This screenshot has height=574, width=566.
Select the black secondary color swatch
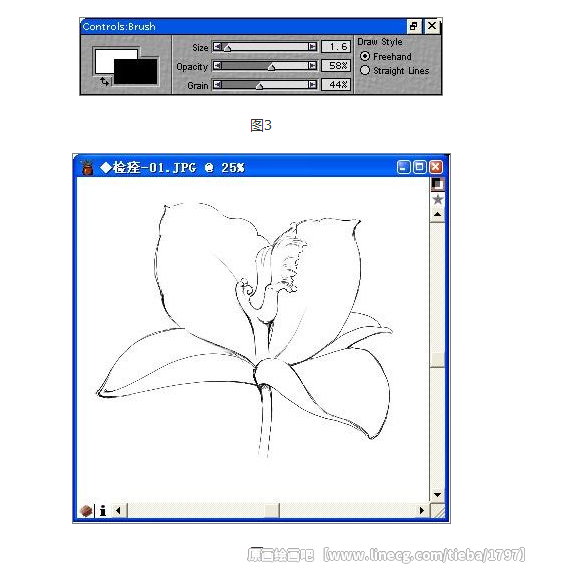(136, 72)
